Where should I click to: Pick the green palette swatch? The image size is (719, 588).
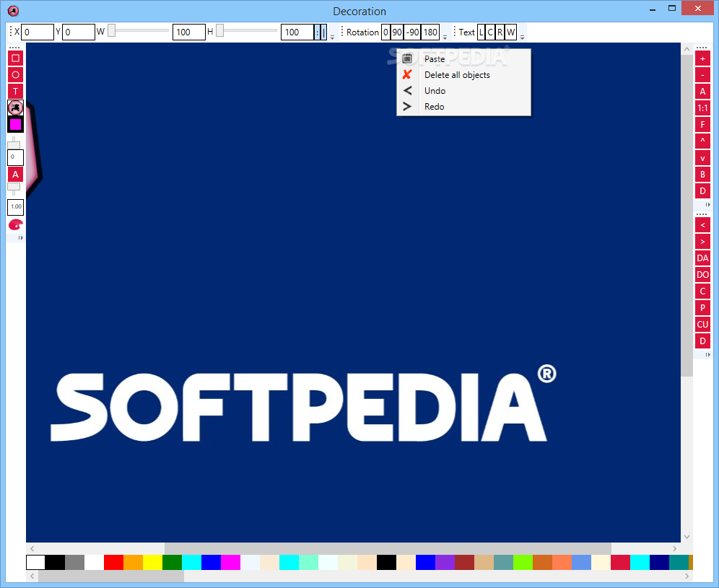point(172,562)
